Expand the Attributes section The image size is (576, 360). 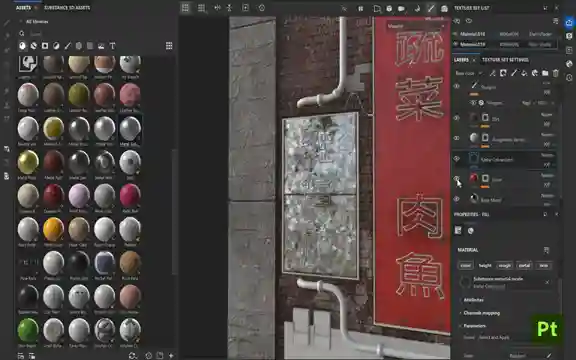(472, 300)
